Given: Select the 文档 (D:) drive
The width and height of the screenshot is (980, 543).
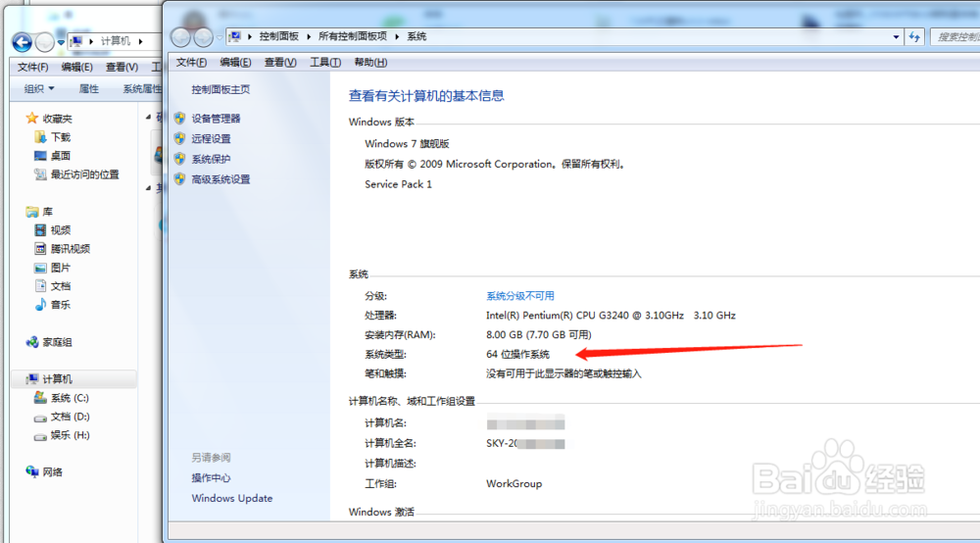Looking at the screenshot, I should 70,417.
